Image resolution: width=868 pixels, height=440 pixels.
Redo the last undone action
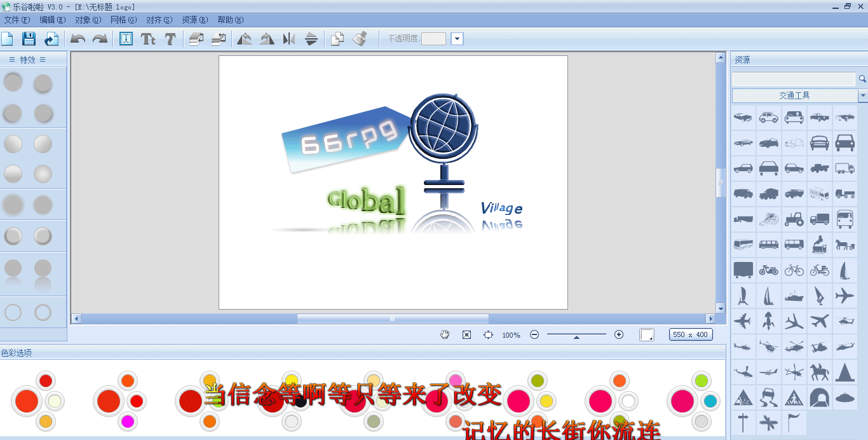coord(100,39)
